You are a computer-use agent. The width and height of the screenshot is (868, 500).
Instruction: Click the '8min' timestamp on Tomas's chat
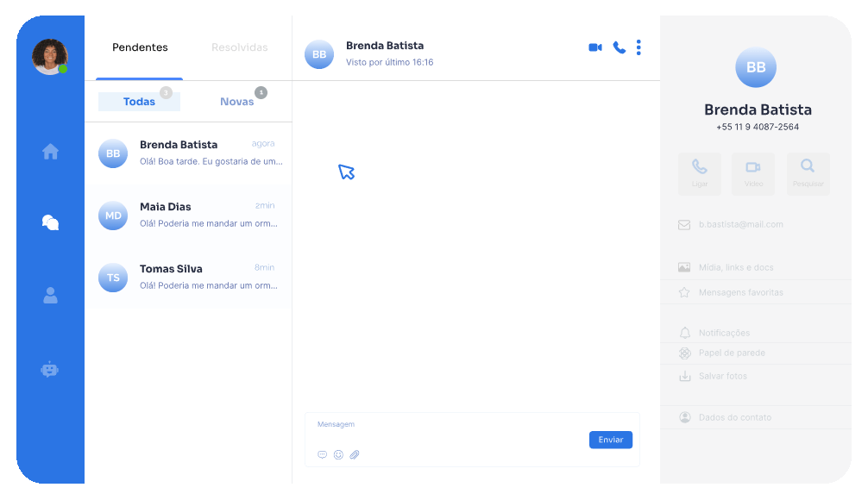[x=264, y=267]
